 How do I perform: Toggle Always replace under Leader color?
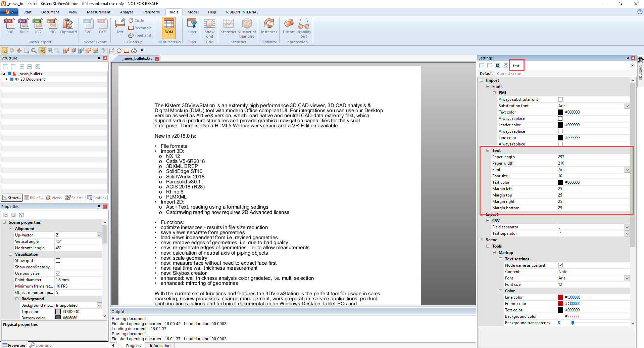[560, 131]
